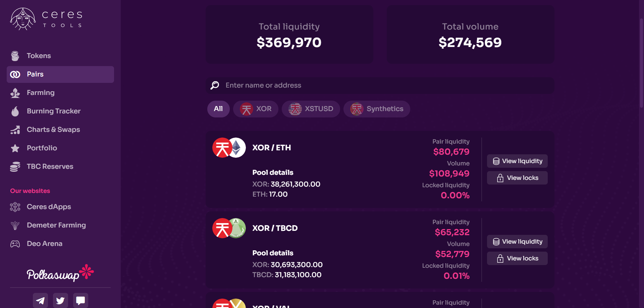Open the Polkaswap logo link
The height and width of the screenshot is (308, 644).
click(60, 273)
